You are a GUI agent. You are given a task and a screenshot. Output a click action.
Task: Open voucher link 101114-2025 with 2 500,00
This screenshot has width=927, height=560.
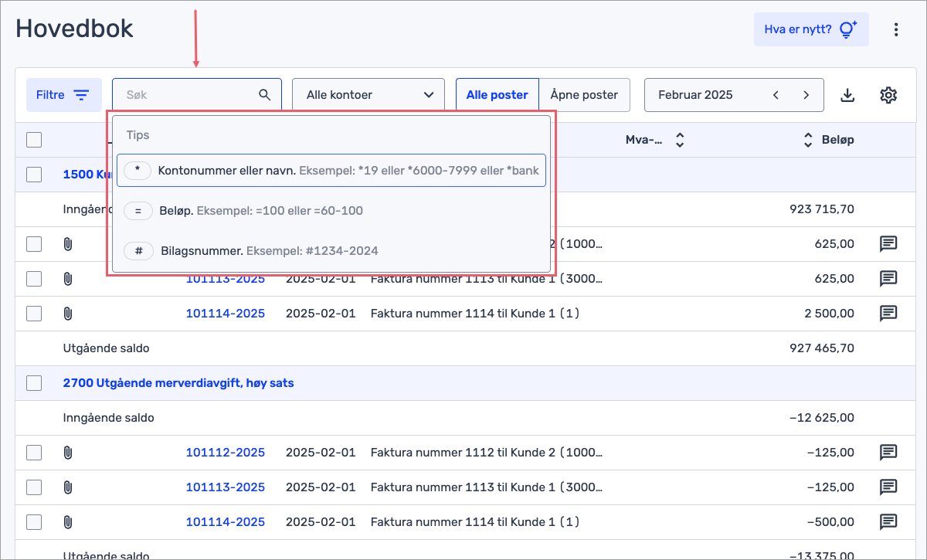(226, 314)
